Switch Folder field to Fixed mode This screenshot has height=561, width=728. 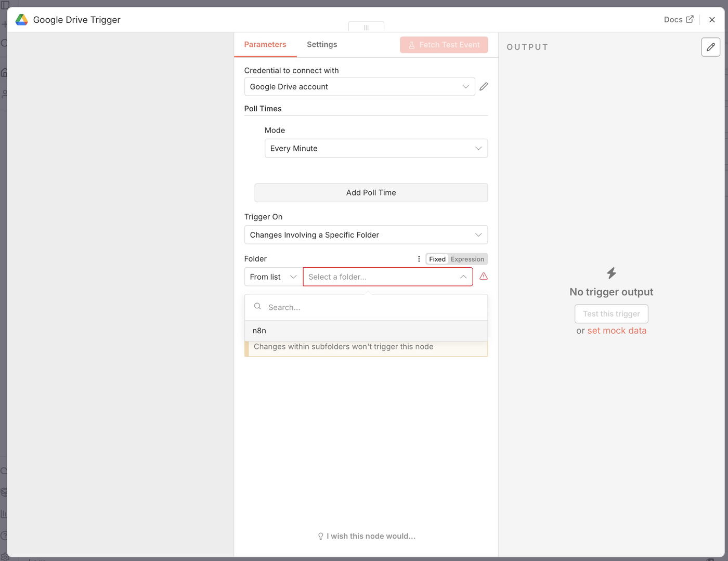pos(437,259)
